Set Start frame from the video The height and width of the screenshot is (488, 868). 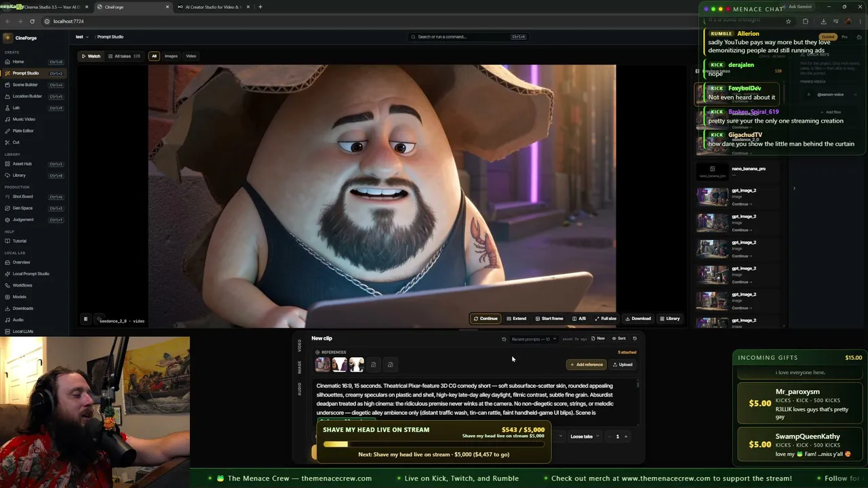[549, 319]
